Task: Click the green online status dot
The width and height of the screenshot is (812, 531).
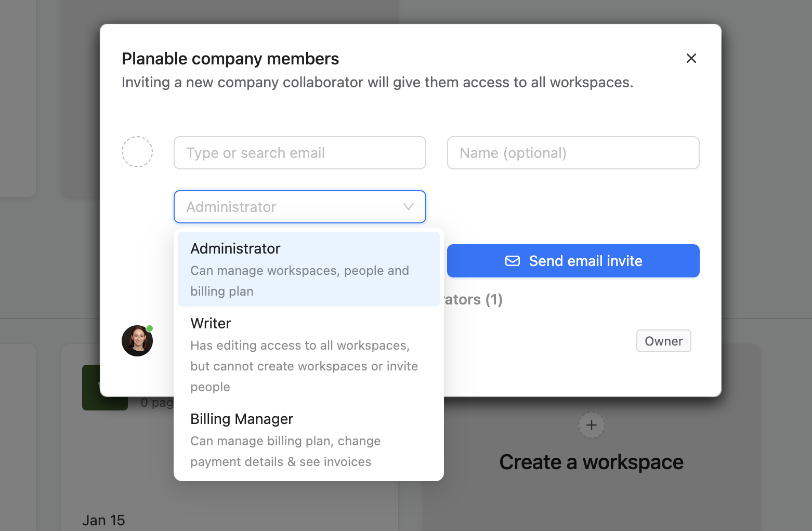Action: tap(150, 328)
